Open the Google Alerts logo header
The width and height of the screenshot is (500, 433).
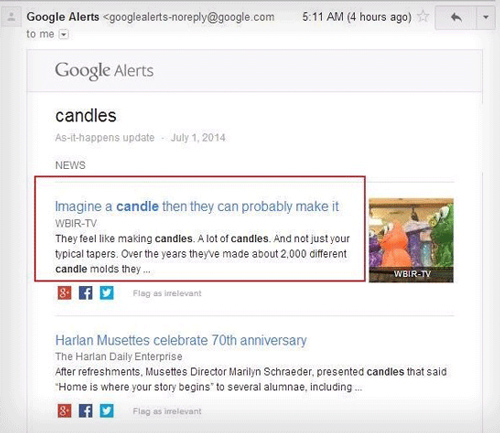pos(104,71)
